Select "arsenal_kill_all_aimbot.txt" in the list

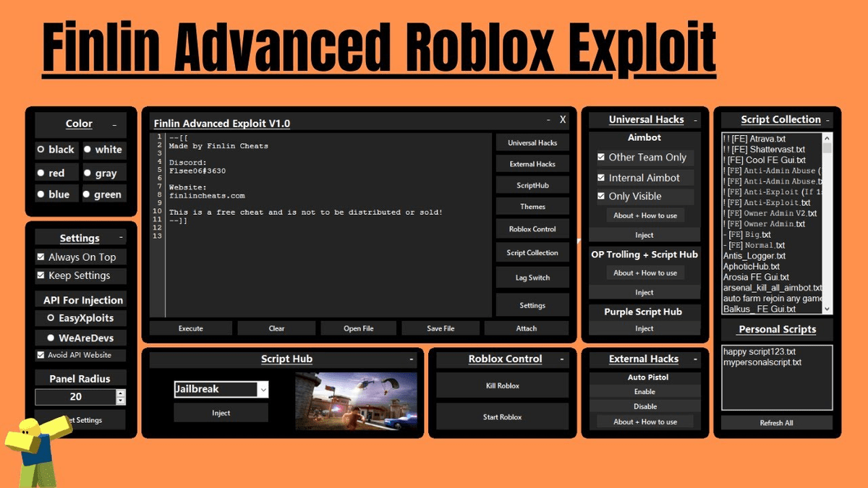(x=772, y=288)
